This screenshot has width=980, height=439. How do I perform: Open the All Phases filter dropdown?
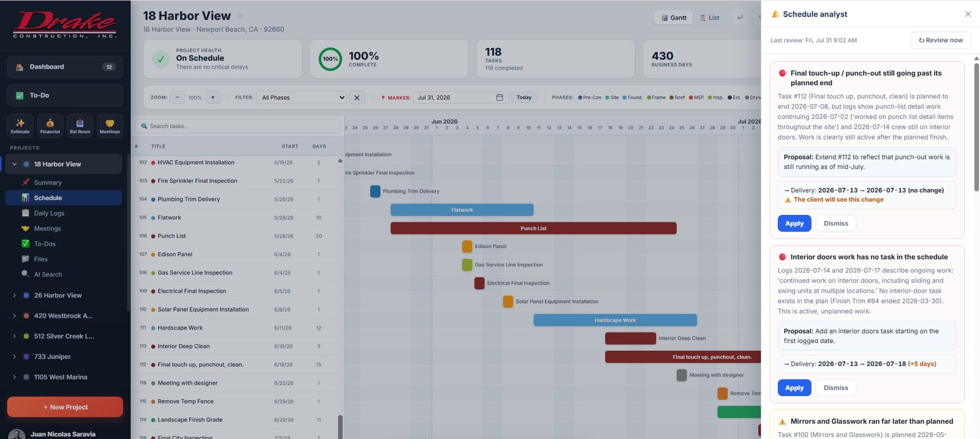tap(303, 97)
